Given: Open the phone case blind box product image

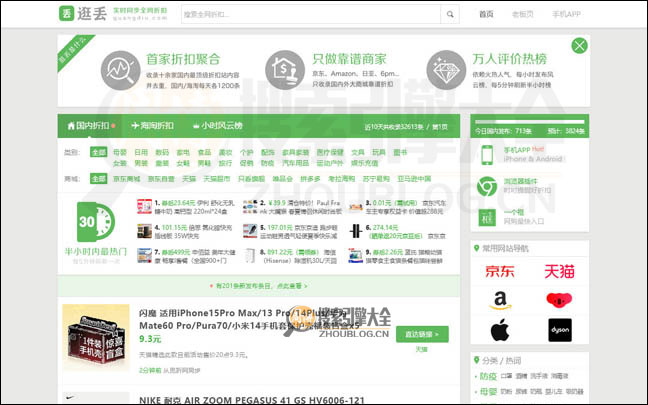Looking at the screenshot, I should pos(96,338).
